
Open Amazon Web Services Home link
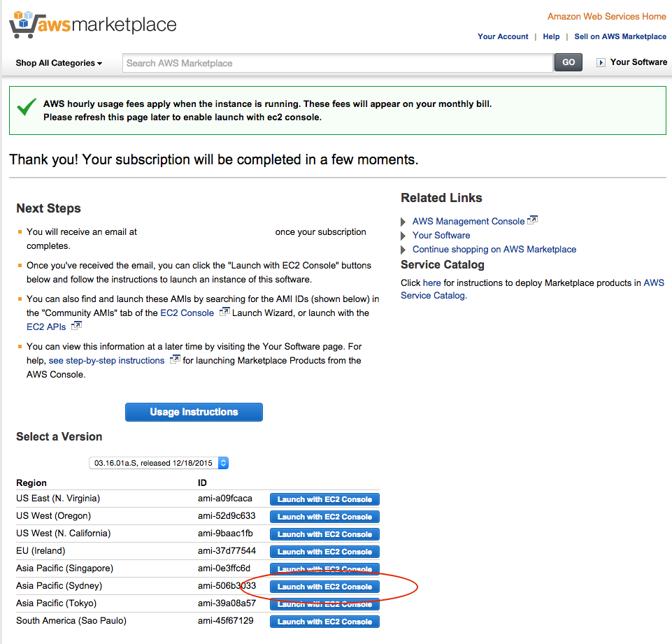click(606, 16)
